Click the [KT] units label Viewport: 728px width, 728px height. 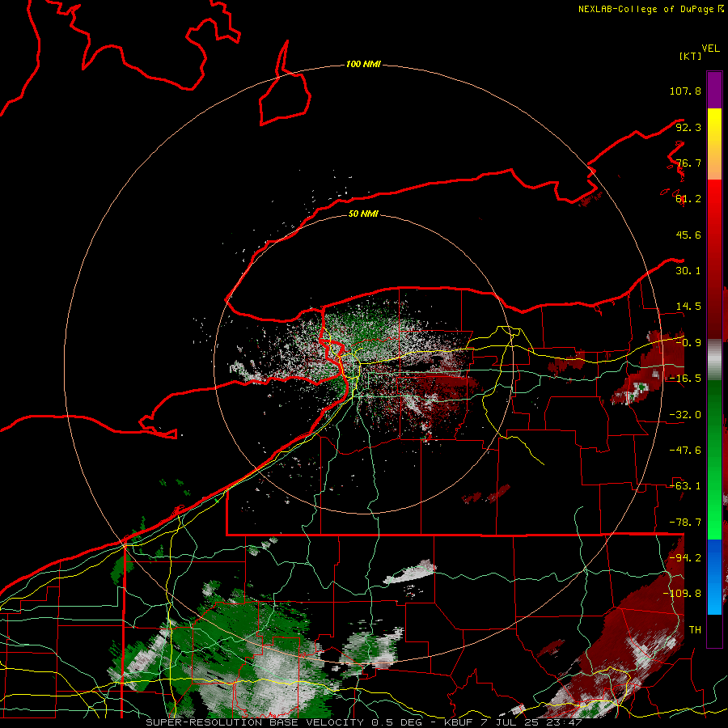pos(691,56)
